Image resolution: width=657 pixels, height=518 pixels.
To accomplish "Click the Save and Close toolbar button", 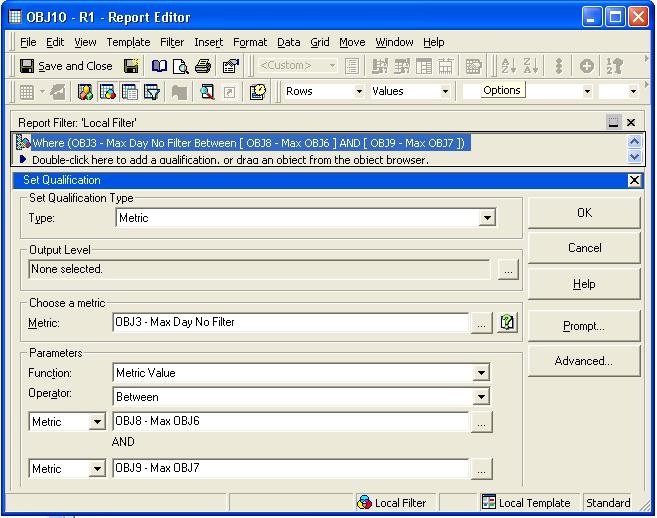I will tap(66, 66).
